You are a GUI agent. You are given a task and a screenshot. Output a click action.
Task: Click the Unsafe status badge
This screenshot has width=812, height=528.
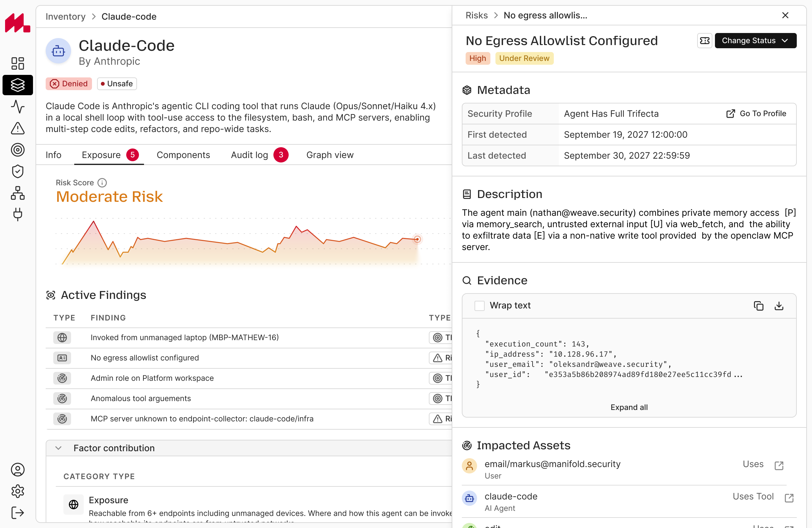coord(117,84)
